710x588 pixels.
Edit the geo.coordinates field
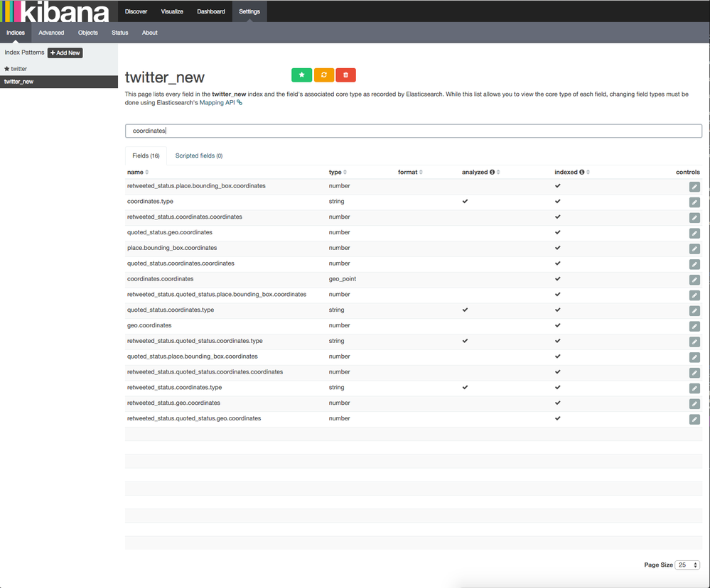[694, 326]
